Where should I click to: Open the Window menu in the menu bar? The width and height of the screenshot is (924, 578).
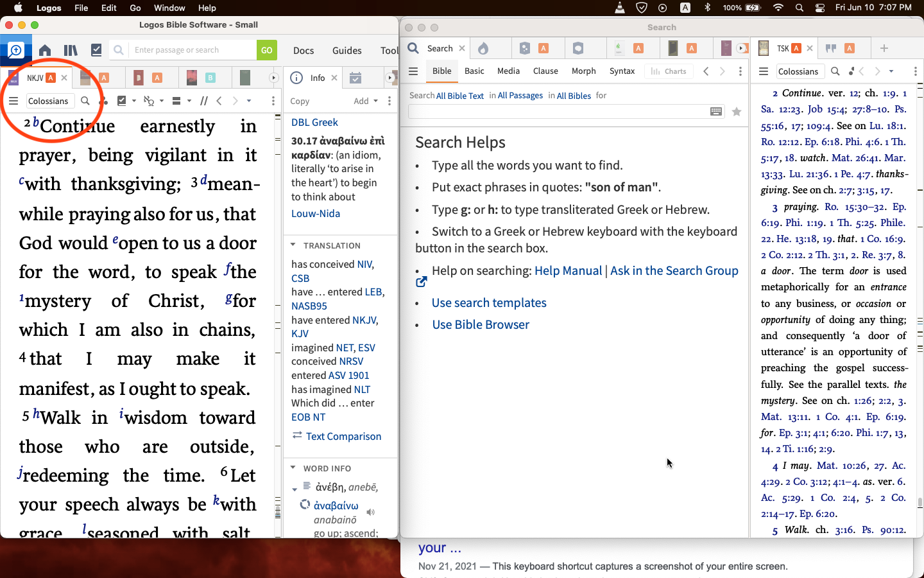pyautogui.click(x=169, y=8)
